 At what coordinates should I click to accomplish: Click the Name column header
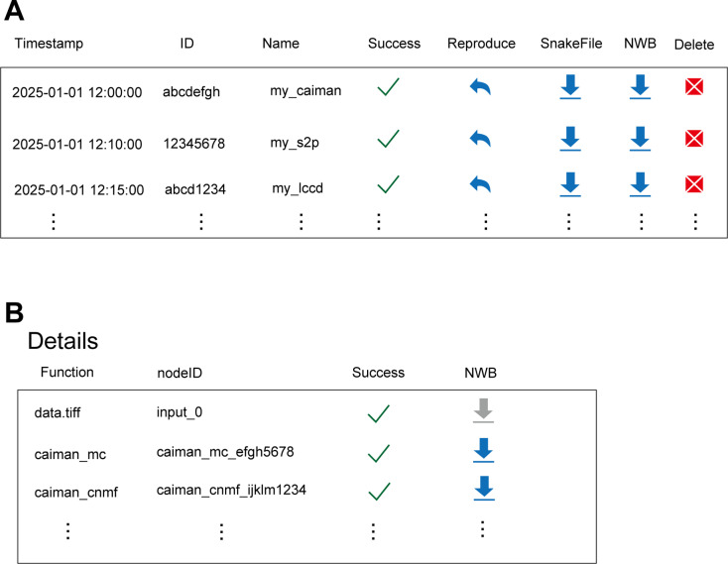(x=281, y=44)
